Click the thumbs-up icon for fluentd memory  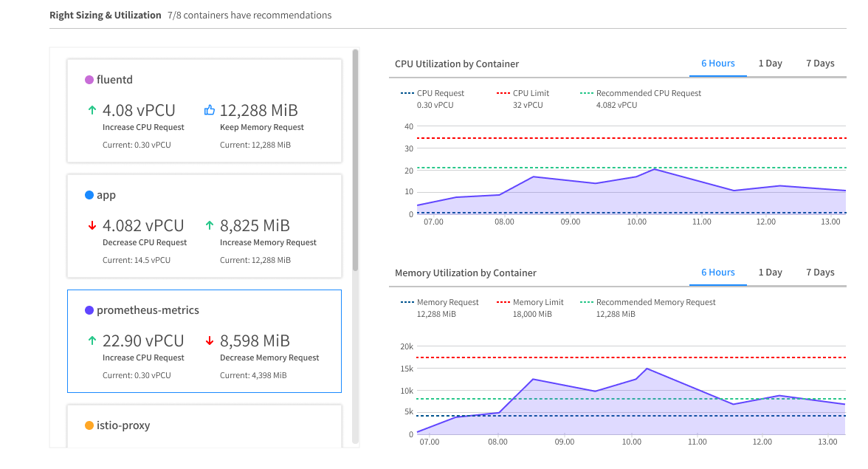pyautogui.click(x=210, y=110)
